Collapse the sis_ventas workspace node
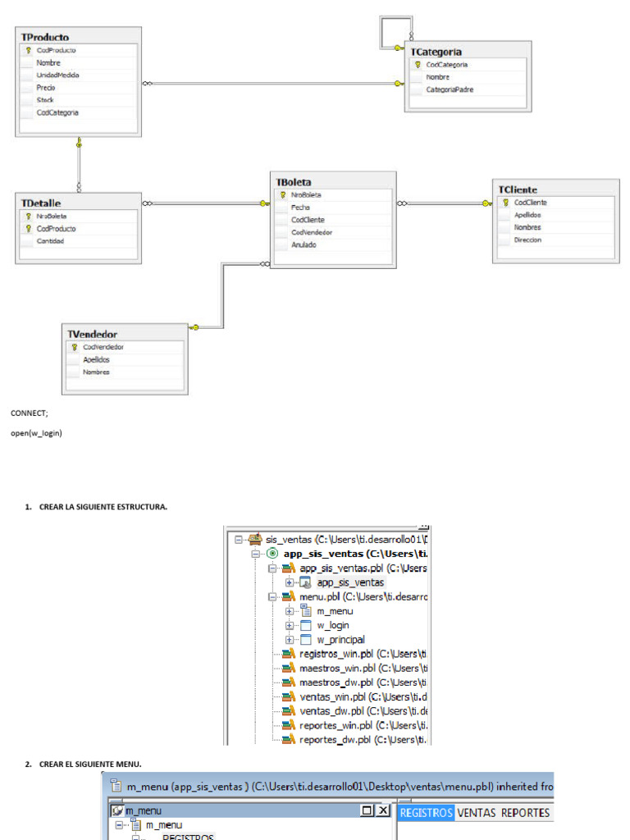This screenshot has height=840, width=630. (239, 540)
